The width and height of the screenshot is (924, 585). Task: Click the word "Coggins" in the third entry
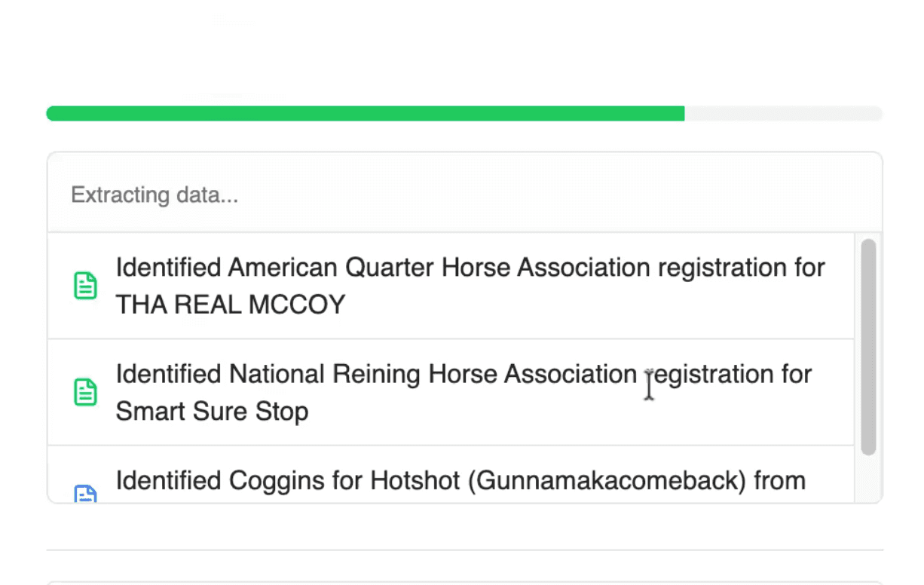point(274,481)
